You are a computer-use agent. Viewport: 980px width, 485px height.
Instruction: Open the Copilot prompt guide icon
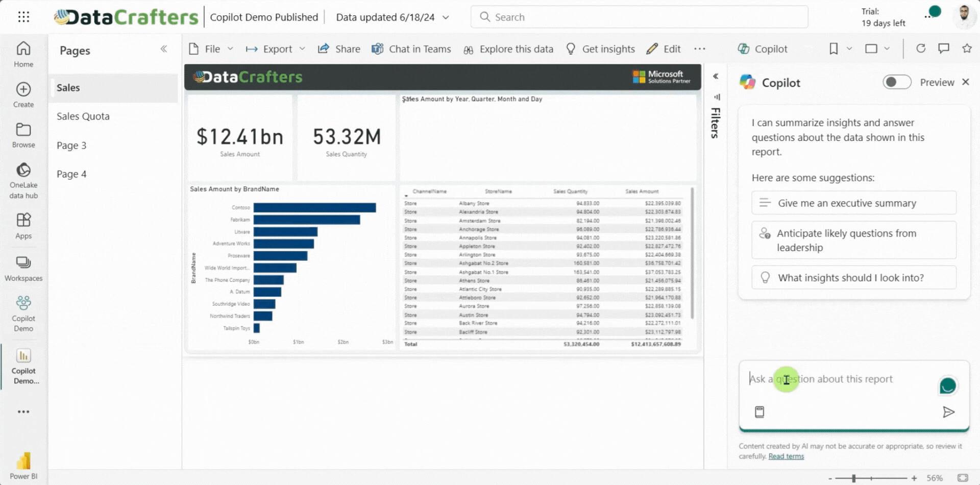(x=759, y=412)
